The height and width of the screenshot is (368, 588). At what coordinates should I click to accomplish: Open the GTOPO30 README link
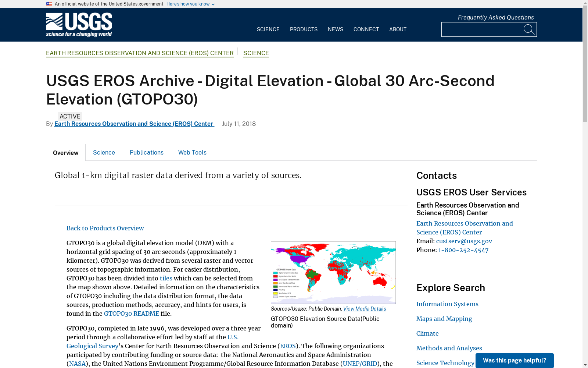(x=132, y=314)
